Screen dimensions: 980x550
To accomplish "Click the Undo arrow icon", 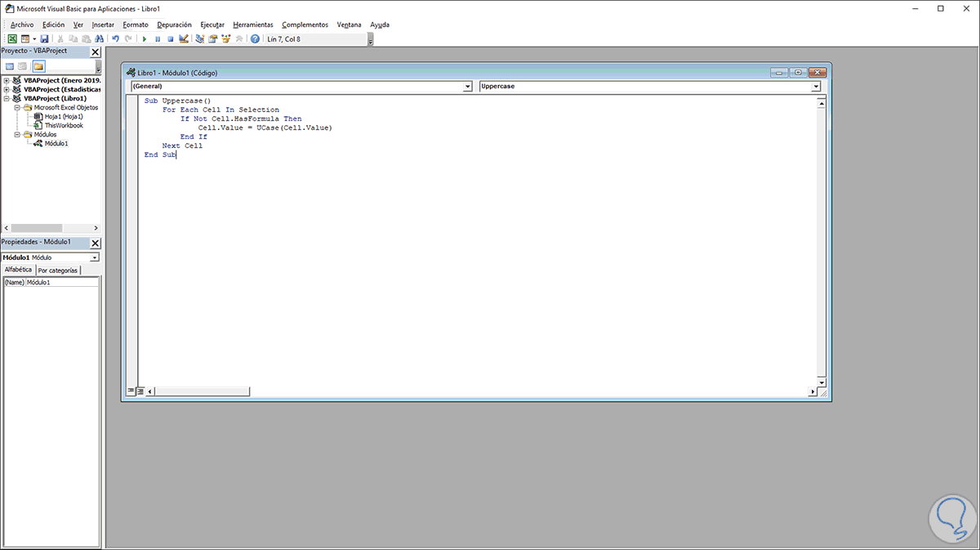I will point(115,38).
